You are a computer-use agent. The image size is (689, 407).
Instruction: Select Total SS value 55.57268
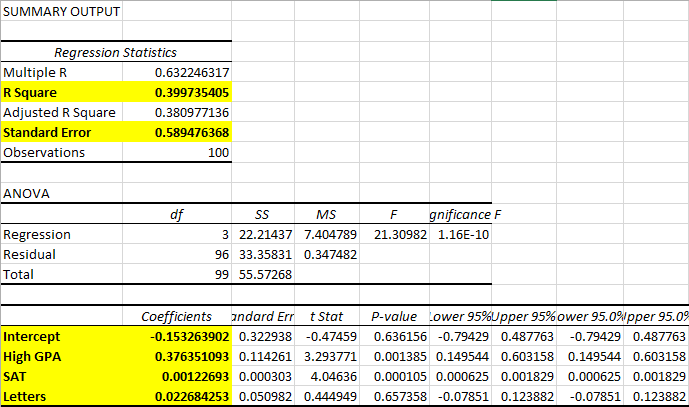[x=263, y=274]
